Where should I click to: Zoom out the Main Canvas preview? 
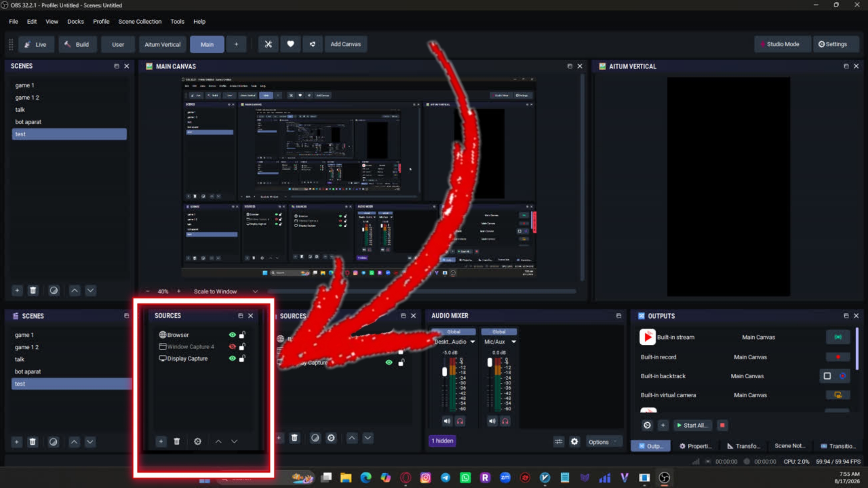[x=148, y=291]
